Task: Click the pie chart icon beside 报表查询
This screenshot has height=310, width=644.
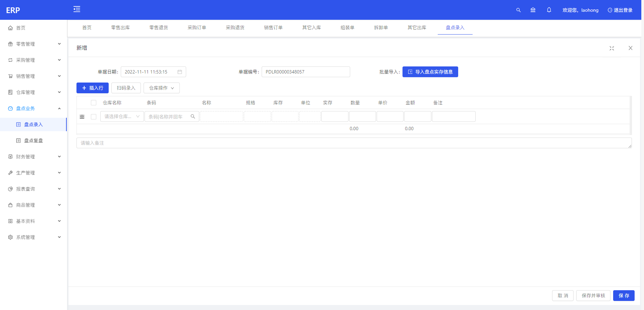Action: coord(10,189)
